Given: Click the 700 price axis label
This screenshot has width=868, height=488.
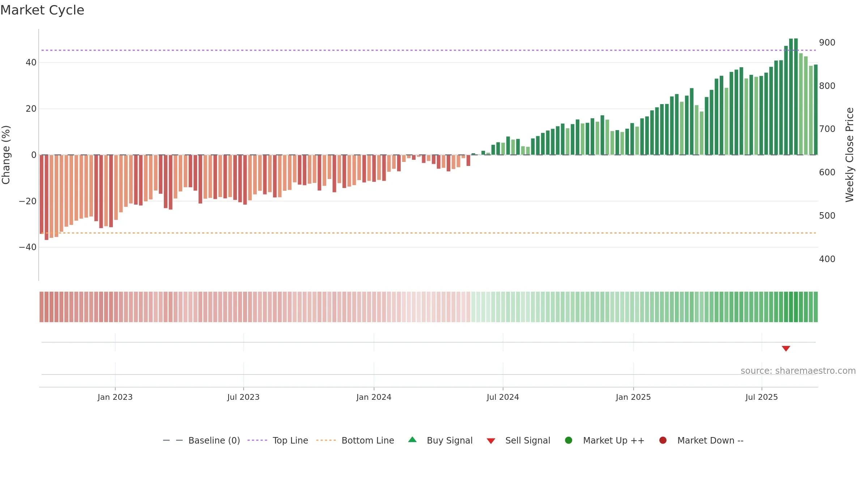Looking at the screenshot, I should click(827, 129).
